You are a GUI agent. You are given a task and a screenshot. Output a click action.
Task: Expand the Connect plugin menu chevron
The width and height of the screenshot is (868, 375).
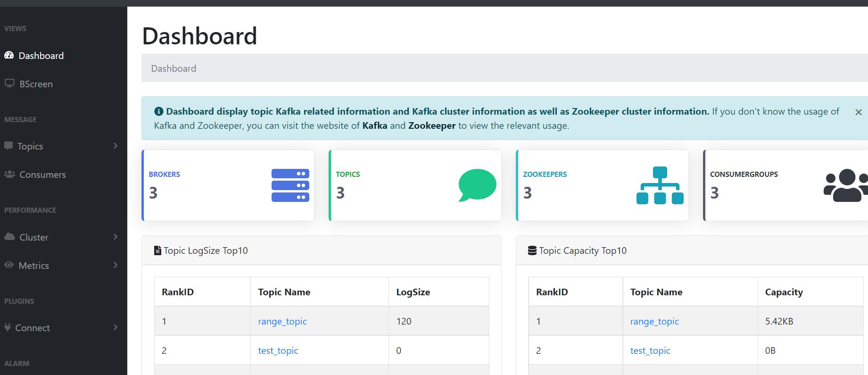click(116, 327)
